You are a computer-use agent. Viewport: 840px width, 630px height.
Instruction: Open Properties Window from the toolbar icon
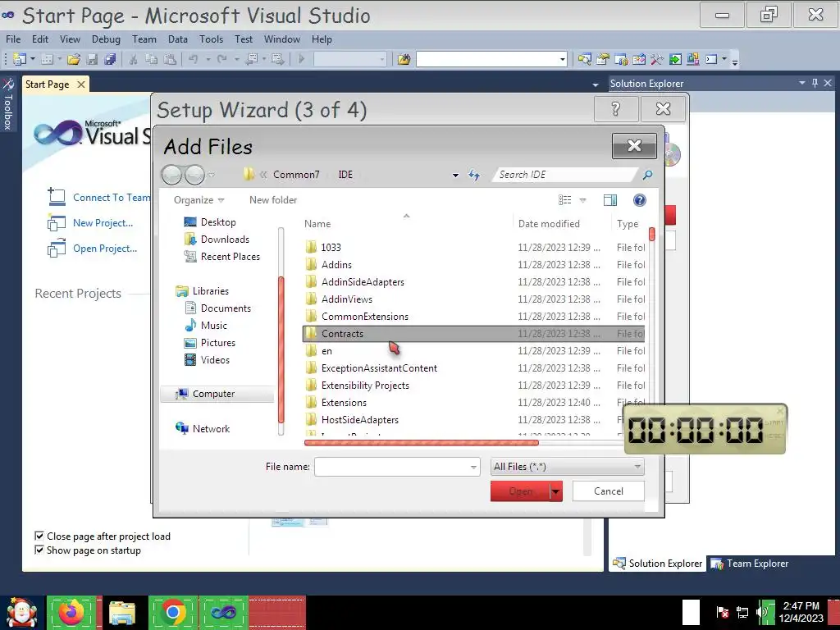603,59
